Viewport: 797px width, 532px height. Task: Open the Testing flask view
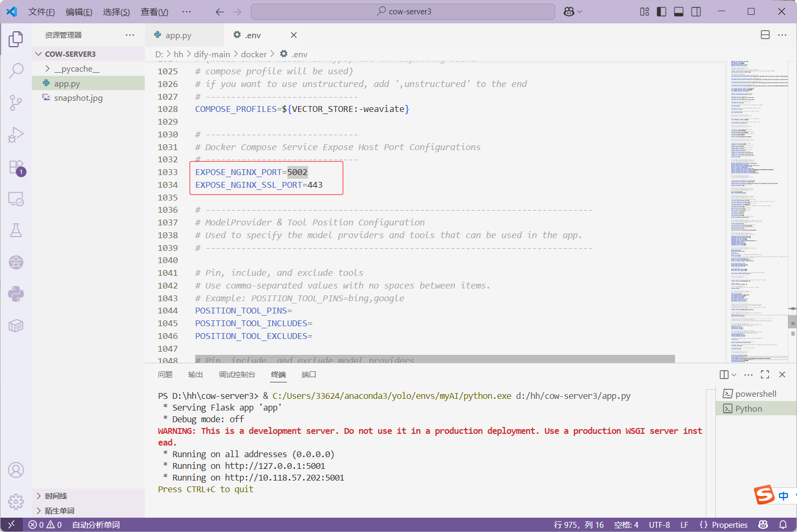pyautogui.click(x=16, y=230)
